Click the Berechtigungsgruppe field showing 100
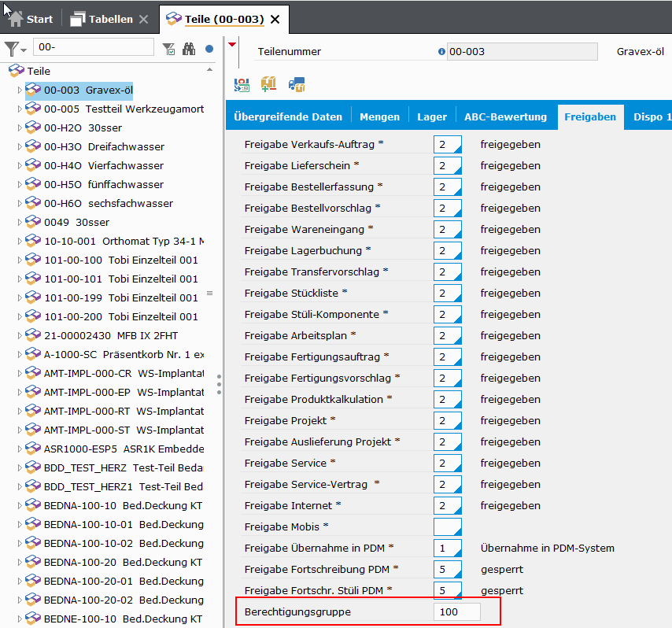The image size is (672, 628). pos(457,611)
